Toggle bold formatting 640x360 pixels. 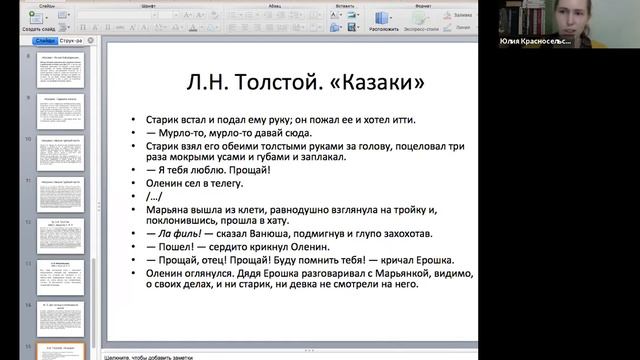(83, 27)
